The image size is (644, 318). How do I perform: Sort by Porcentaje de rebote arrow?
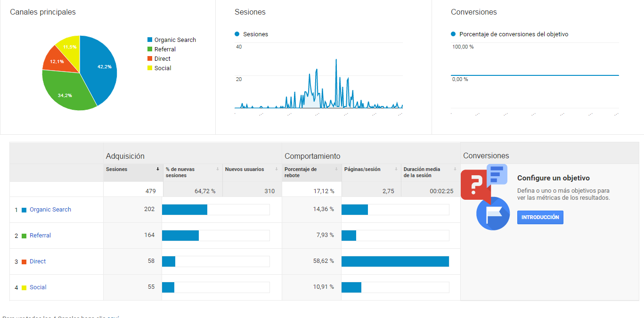click(x=336, y=169)
